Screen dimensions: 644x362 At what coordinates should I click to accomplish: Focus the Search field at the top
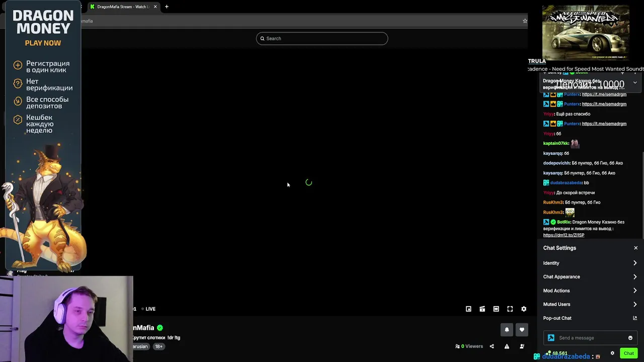click(322, 39)
